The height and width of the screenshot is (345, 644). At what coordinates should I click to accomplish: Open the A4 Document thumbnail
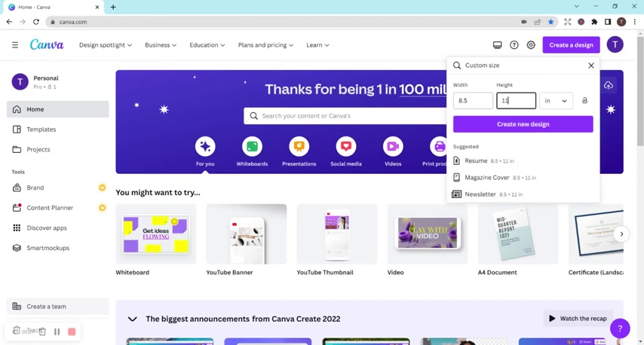coord(518,234)
